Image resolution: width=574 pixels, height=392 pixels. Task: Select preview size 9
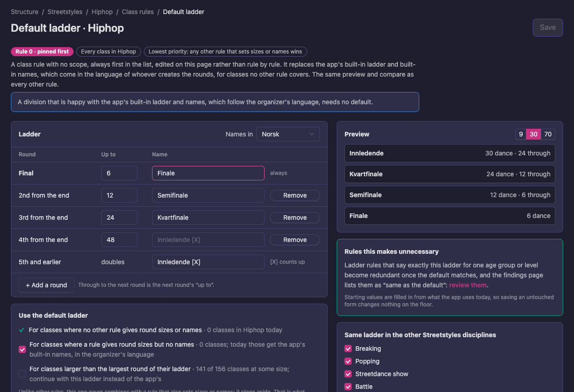tap(521, 134)
